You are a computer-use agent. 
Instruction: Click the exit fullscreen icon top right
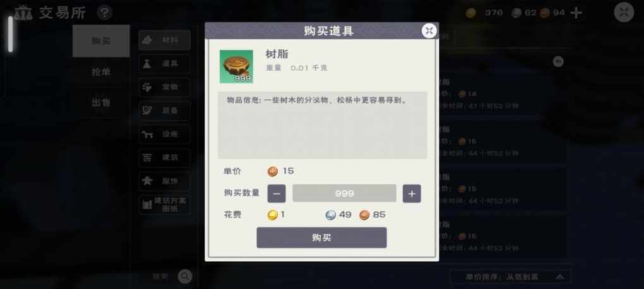click(x=624, y=13)
